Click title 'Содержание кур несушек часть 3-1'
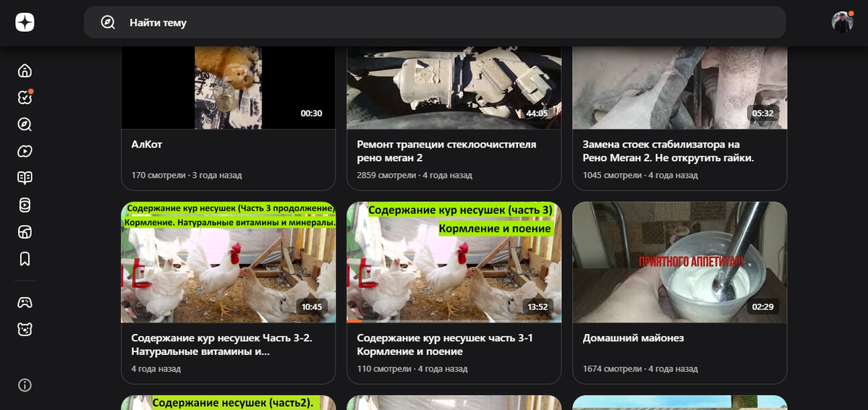Image resolution: width=868 pixels, height=410 pixels. (x=445, y=345)
